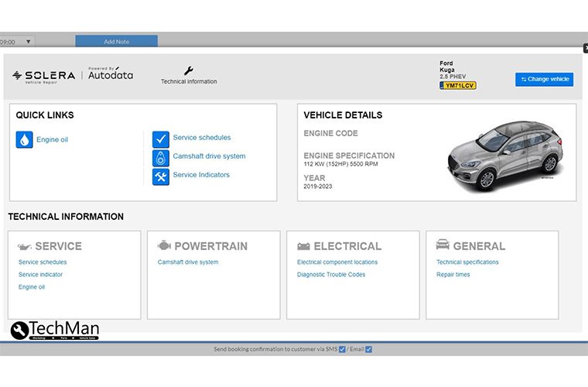Open Service indicator link in Service panel
The width and height of the screenshot is (588, 387).
pos(40,275)
